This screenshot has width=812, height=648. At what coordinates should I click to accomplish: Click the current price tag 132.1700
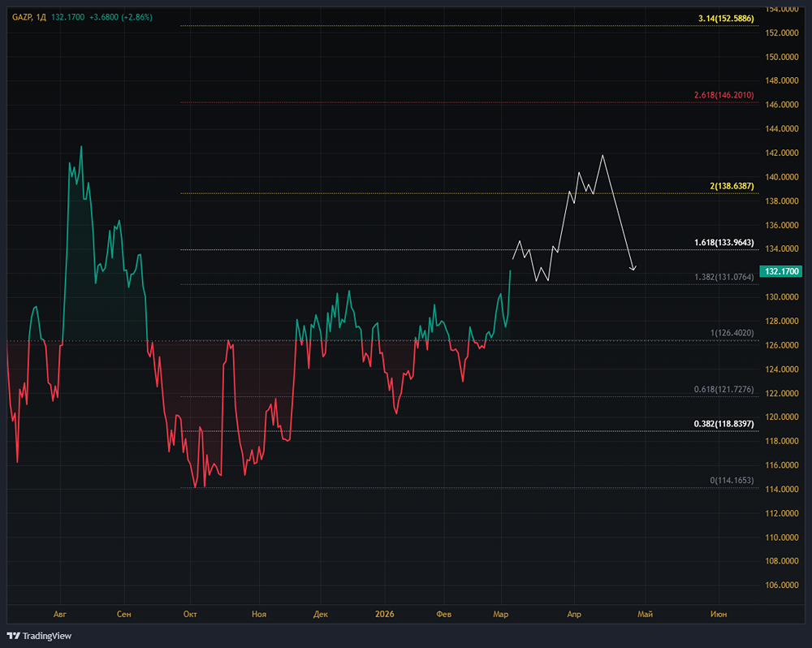(x=780, y=271)
